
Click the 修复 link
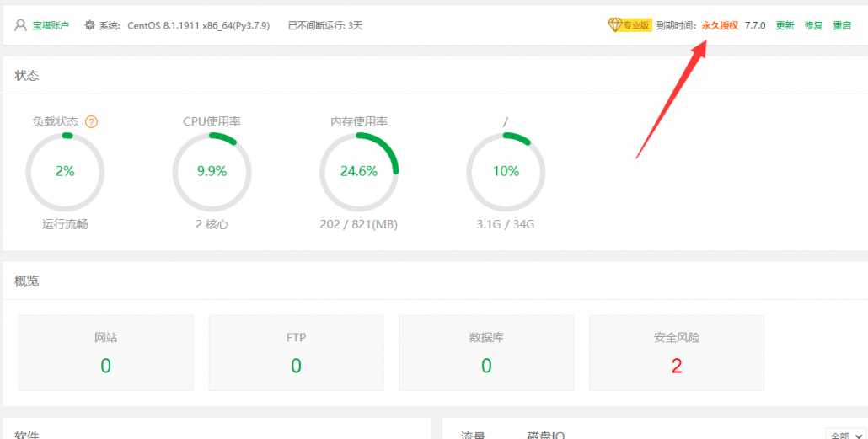[813, 25]
